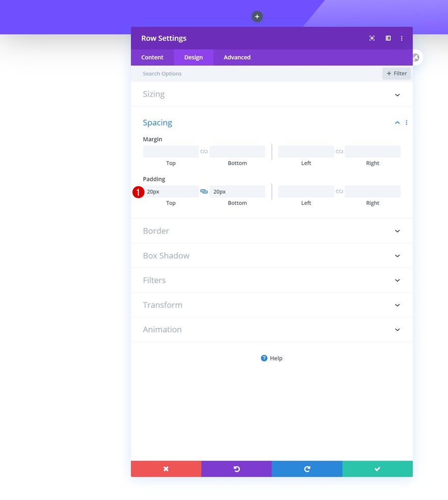Click the Padding Right input
The width and height of the screenshot is (448, 500).
tap(373, 191)
